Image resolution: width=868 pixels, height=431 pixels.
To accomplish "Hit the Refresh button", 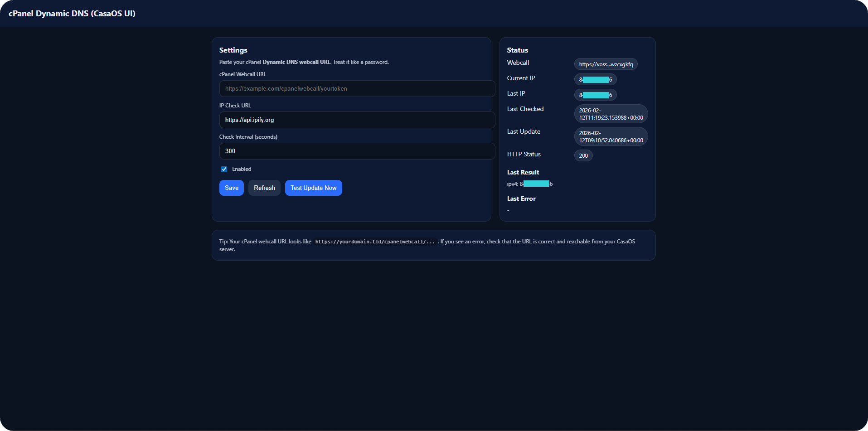I will coord(264,188).
